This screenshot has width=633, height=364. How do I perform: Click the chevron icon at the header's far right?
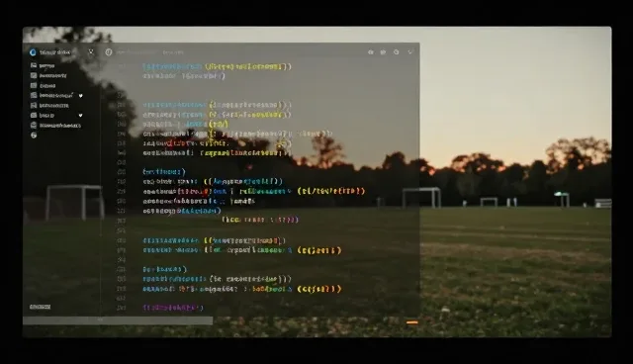point(410,52)
